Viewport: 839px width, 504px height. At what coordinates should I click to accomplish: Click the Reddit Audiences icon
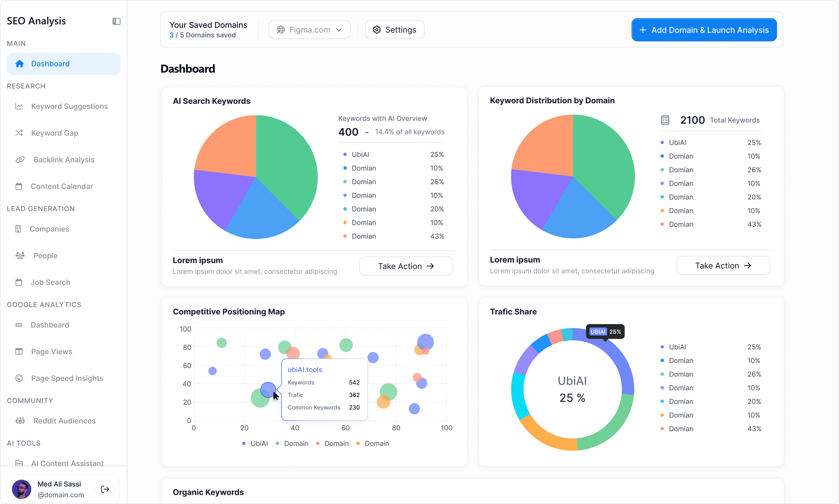20,421
